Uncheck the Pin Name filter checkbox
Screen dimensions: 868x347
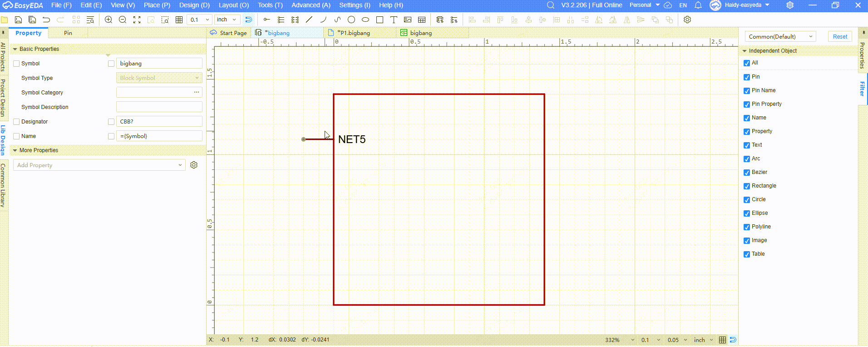tap(747, 90)
